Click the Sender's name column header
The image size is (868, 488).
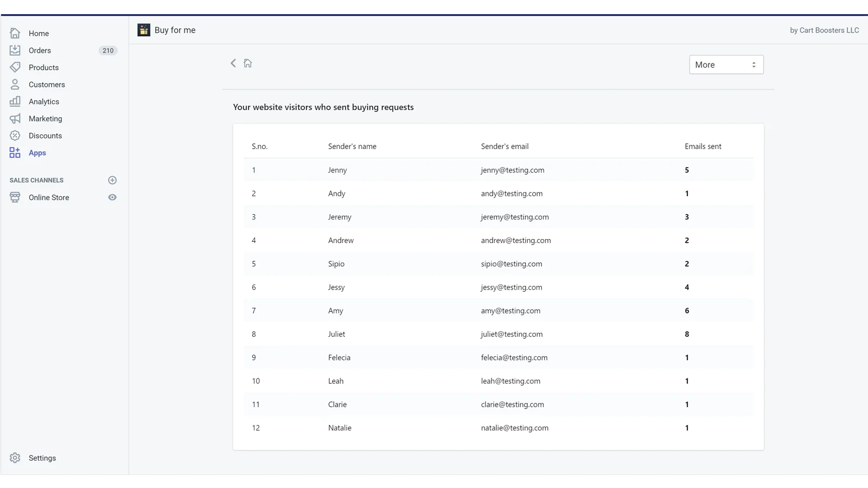(352, 146)
